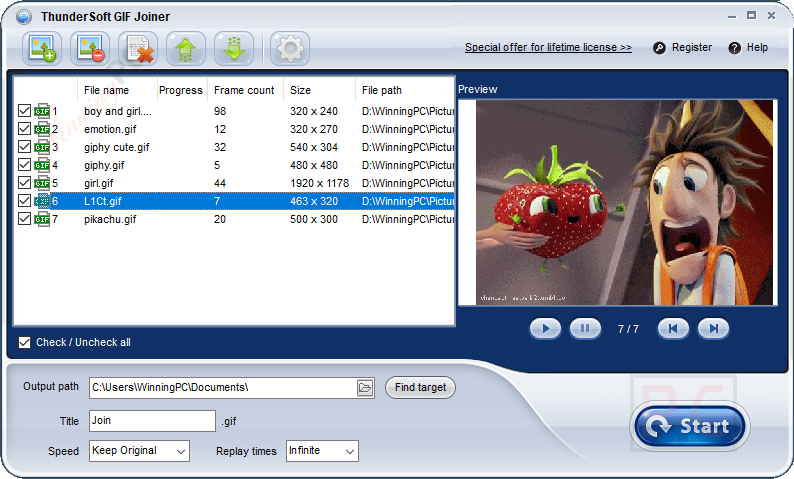
Task: Select the emotion.gif file name
Action: [x=110, y=129]
